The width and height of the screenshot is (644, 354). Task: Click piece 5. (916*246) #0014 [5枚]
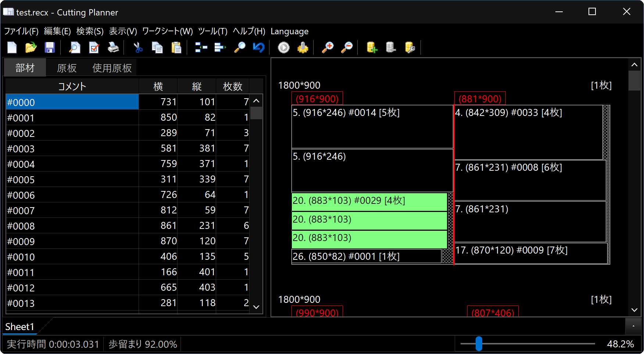372,127
